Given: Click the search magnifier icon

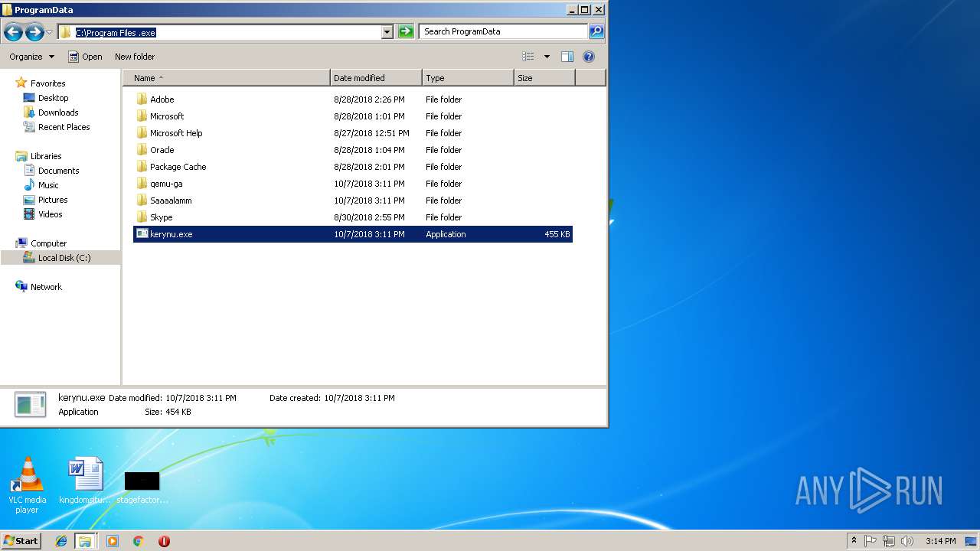Looking at the screenshot, I should coord(596,31).
